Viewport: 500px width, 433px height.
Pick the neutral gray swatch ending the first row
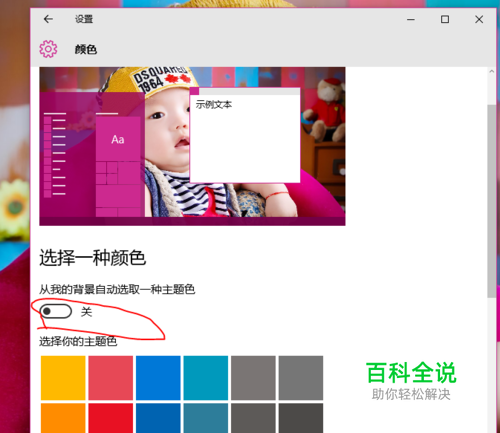coord(301,378)
